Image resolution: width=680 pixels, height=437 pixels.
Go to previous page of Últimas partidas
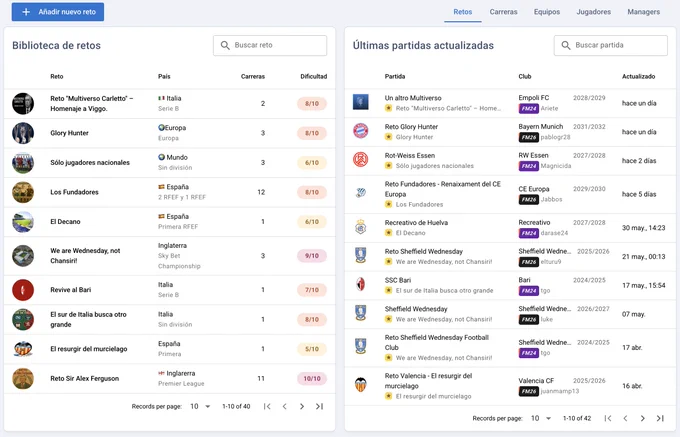625,418
